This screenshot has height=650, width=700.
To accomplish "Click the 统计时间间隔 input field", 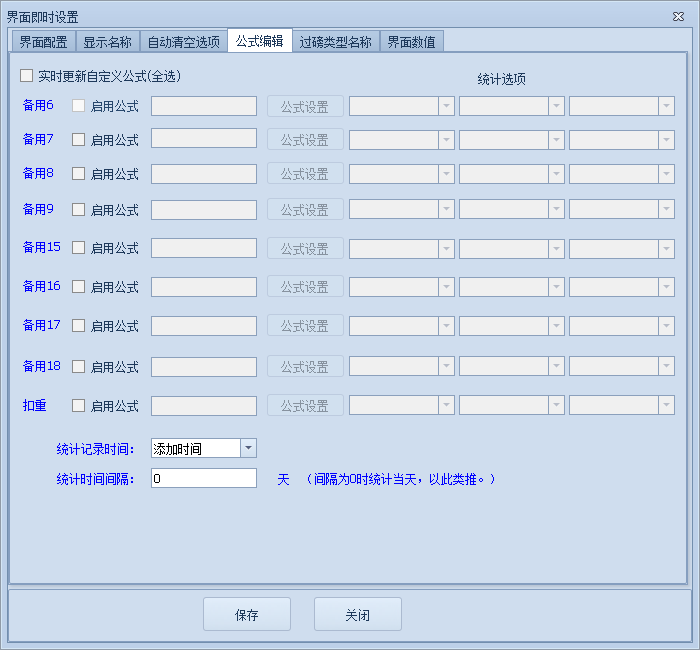I will tap(204, 478).
